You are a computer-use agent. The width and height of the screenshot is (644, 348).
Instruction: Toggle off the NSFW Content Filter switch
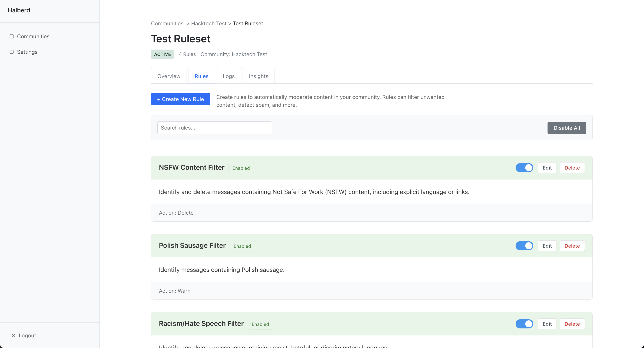524,168
